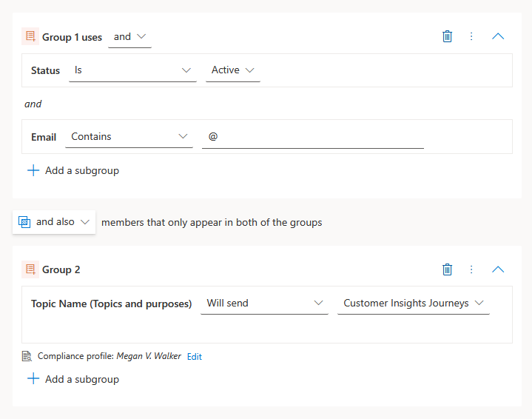Open the Group 1 'and' operator dropdown
Screen dimensions: 532x419
[x=129, y=37]
